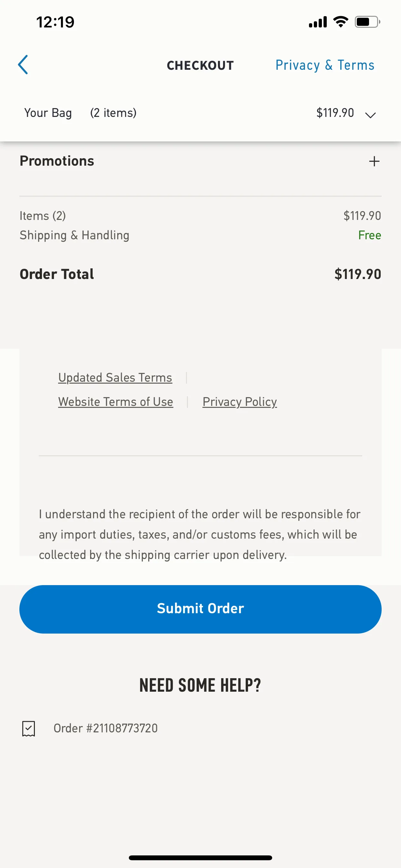The width and height of the screenshot is (401, 868).
Task: Expand the Promotions section
Action: pos(200,161)
